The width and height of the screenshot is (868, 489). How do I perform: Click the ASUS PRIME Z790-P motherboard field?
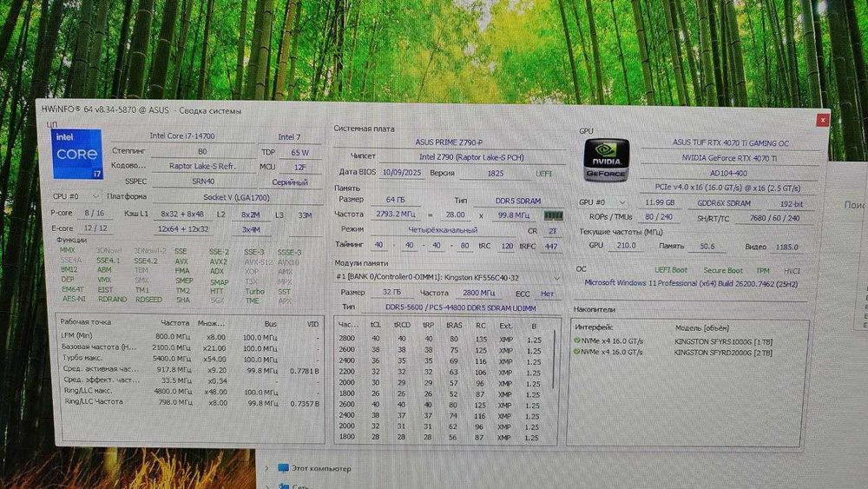point(449,142)
